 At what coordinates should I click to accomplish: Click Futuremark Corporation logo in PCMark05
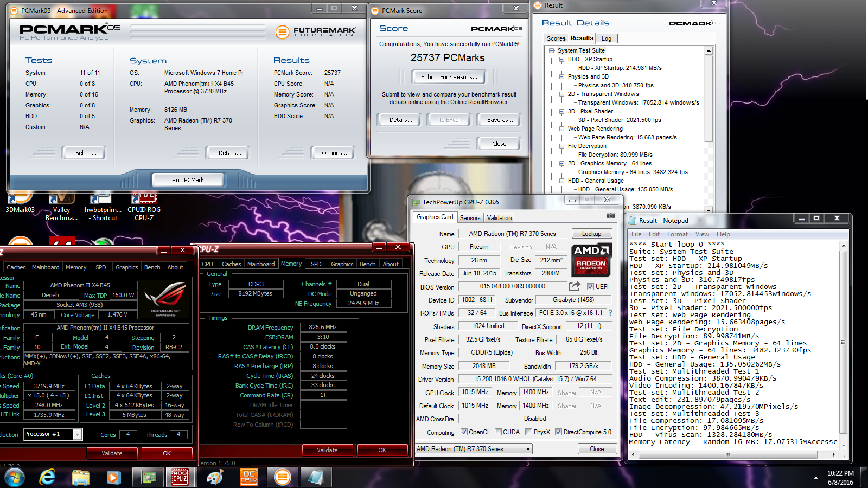tap(315, 32)
